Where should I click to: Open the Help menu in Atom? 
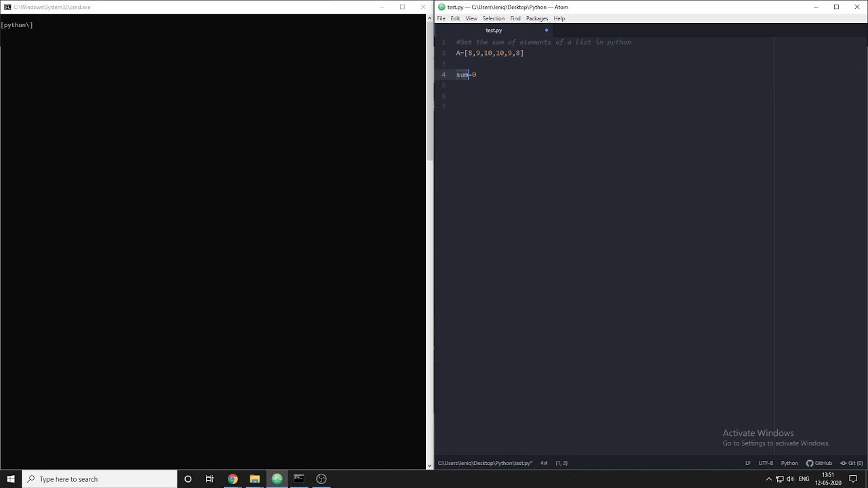pyautogui.click(x=559, y=18)
